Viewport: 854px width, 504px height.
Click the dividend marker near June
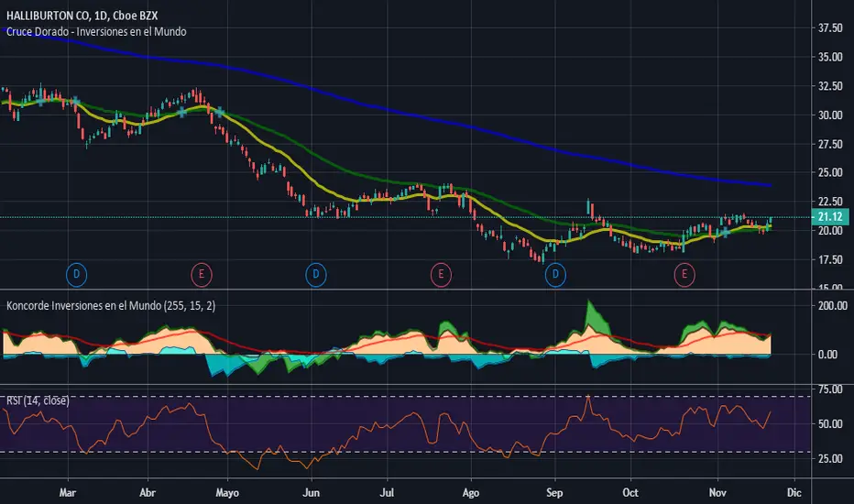coord(316,274)
